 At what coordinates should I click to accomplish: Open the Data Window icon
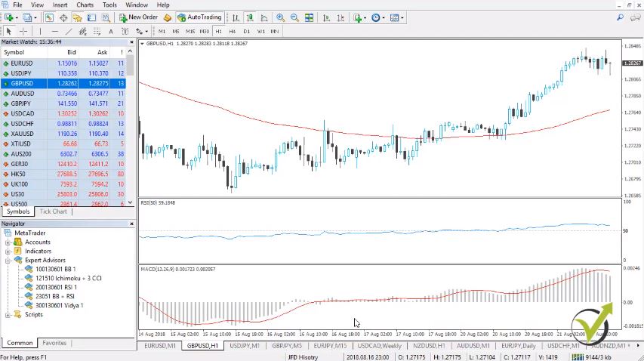pos(63,17)
